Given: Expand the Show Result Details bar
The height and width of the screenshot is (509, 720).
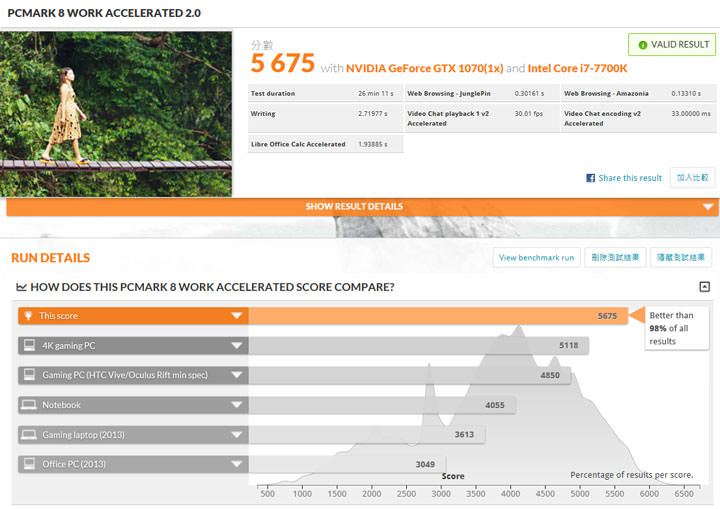Looking at the screenshot, I should pyautogui.click(x=360, y=207).
